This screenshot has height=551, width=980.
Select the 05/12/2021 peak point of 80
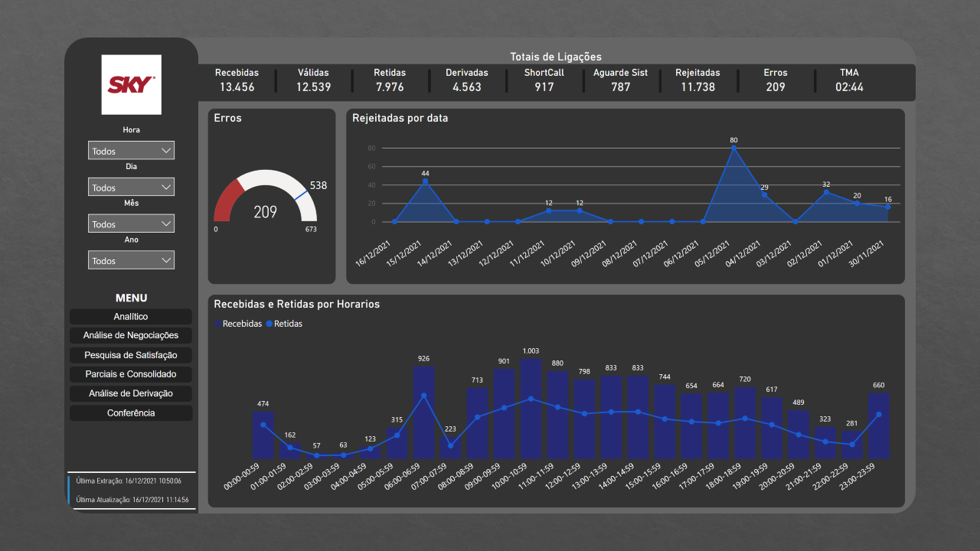pos(733,148)
